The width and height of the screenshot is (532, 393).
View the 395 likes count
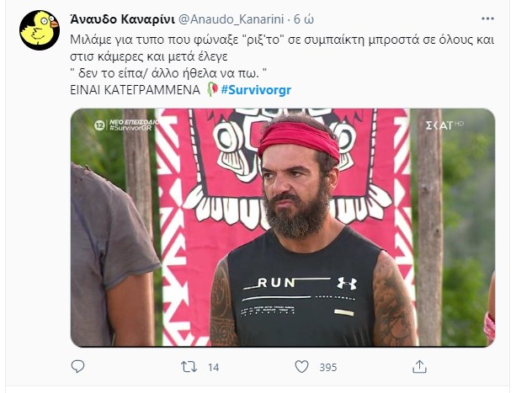click(x=328, y=367)
